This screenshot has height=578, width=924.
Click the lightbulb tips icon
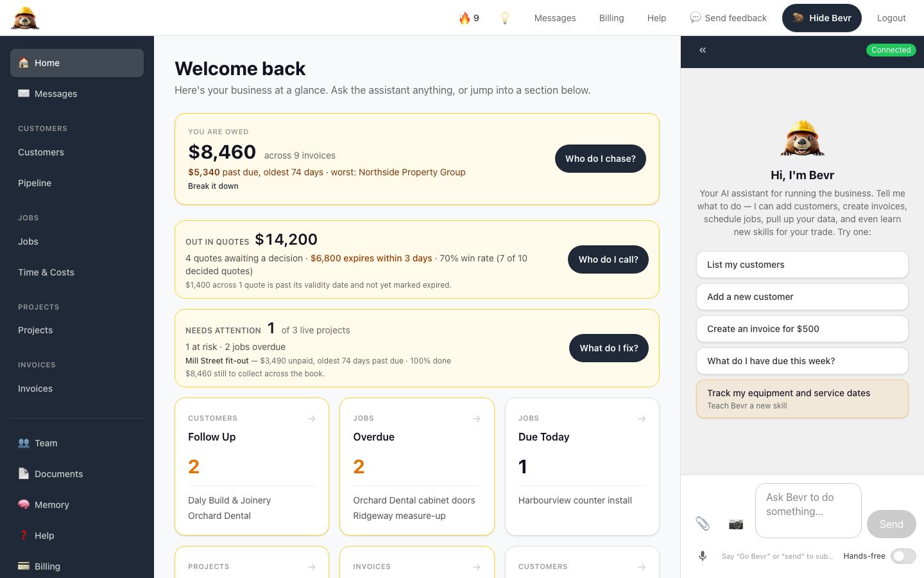click(505, 18)
